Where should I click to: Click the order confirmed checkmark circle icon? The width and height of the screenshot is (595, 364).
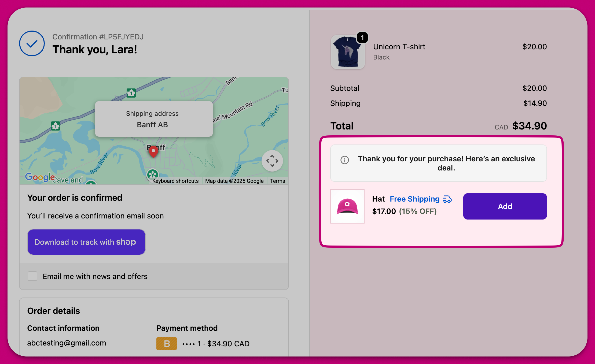32,43
